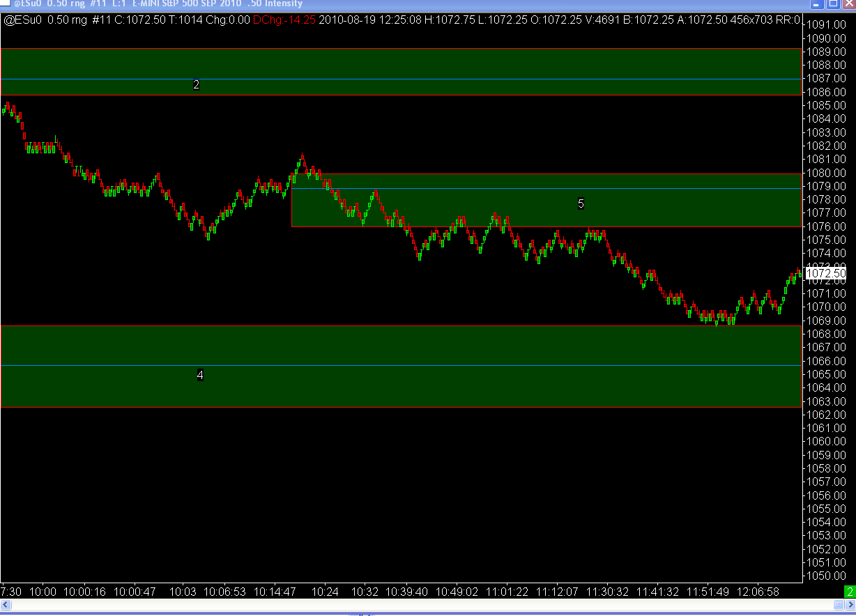Click the 12:06:58 time axis label
Image resolution: width=856 pixels, height=616 pixels.
pyautogui.click(x=758, y=592)
